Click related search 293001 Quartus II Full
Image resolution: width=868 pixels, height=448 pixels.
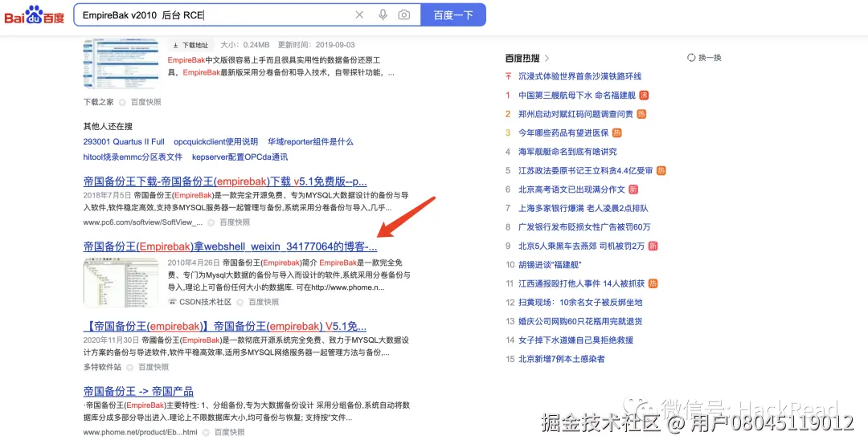pyautogui.click(x=124, y=141)
